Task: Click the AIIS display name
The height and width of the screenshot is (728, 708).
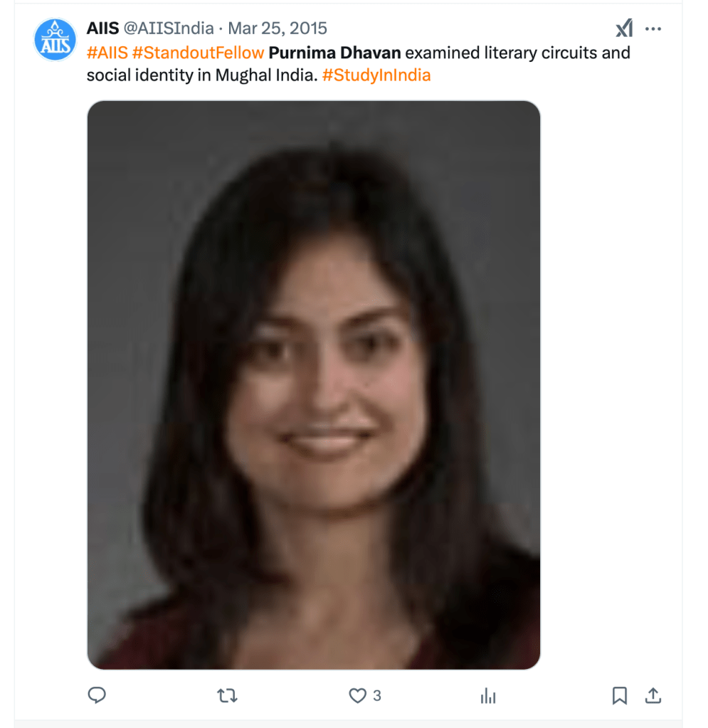Action: (103, 28)
